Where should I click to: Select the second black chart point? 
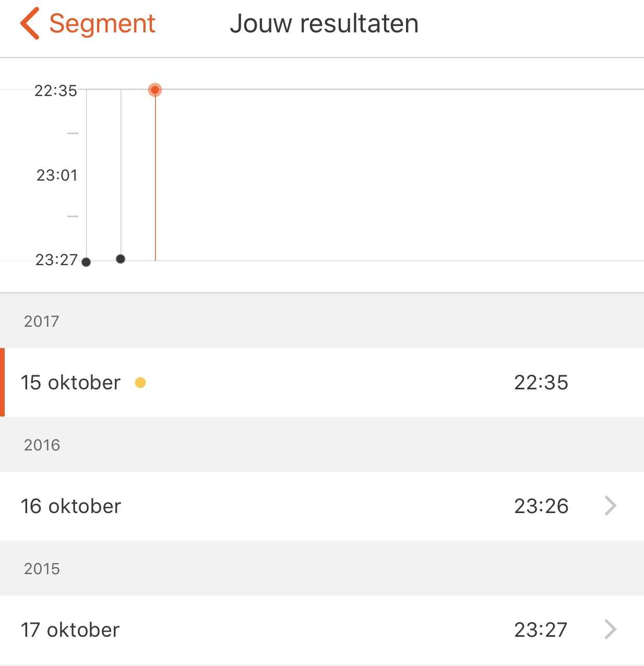point(121,259)
